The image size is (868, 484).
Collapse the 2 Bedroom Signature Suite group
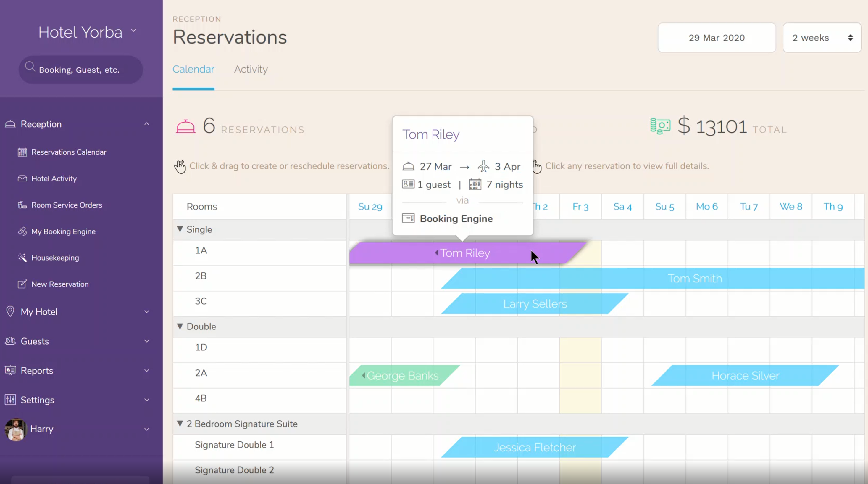coord(180,423)
